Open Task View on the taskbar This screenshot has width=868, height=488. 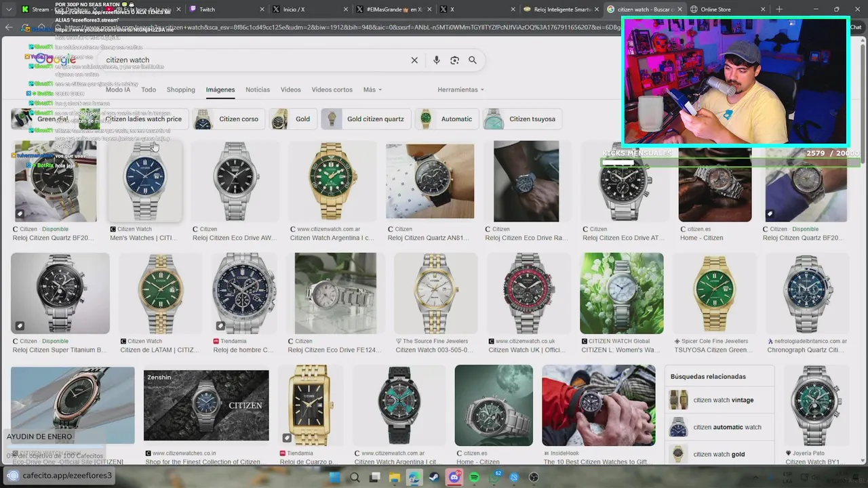point(374,477)
